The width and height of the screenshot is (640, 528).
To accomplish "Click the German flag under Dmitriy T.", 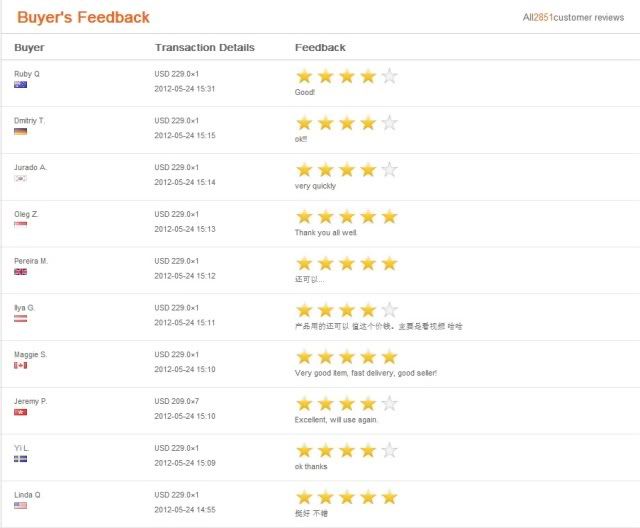I will (x=20, y=131).
